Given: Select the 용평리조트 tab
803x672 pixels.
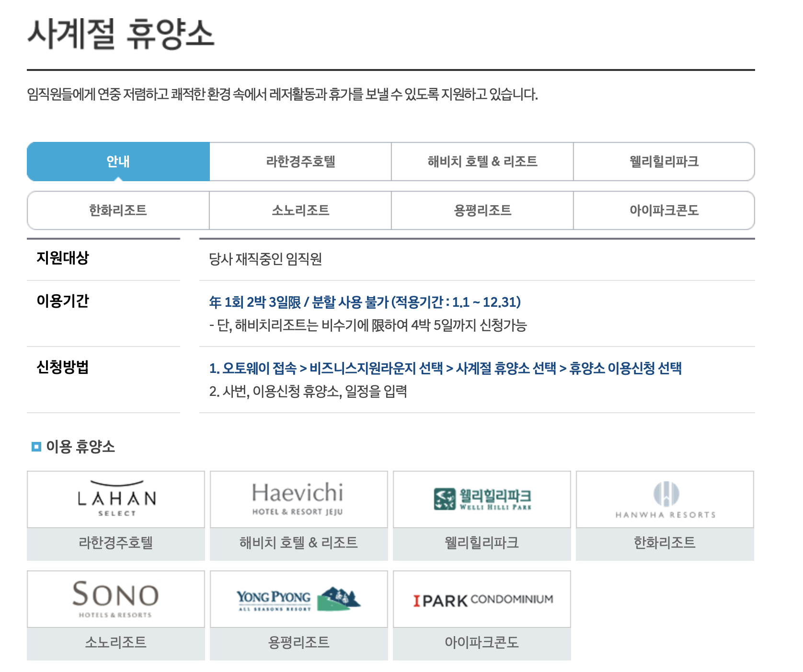Looking at the screenshot, I should (x=482, y=210).
